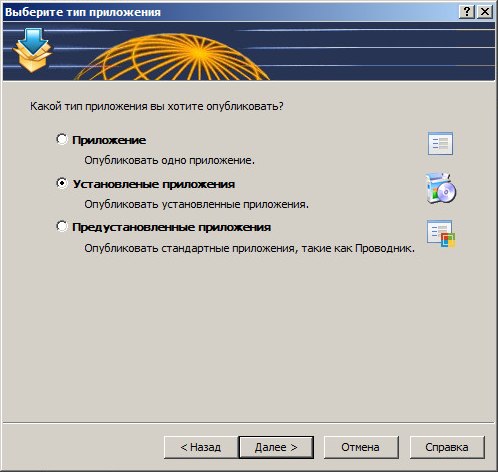Click the text Опубликовать установленные приложения.
Image resolution: width=498 pixels, height=472 pixels.
coord(196,204)
